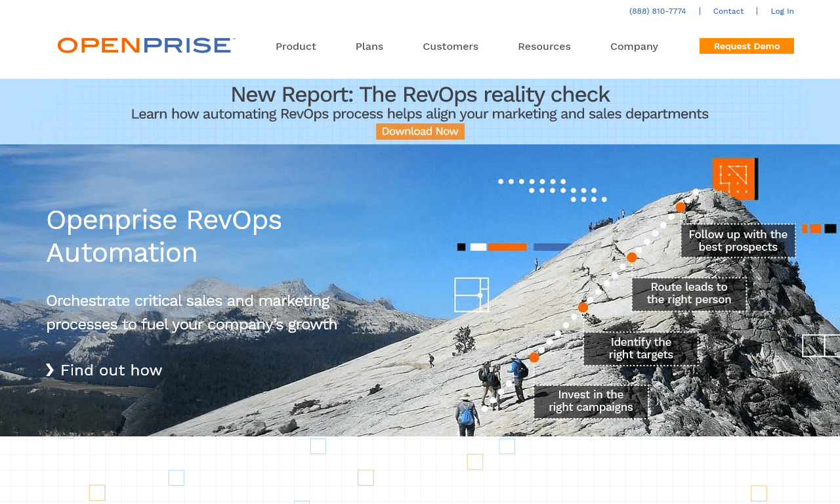This screenshot has height=504, width=840.
Task: Open the Customers menu
Action: pyautogui.click(x=451, y=47)
